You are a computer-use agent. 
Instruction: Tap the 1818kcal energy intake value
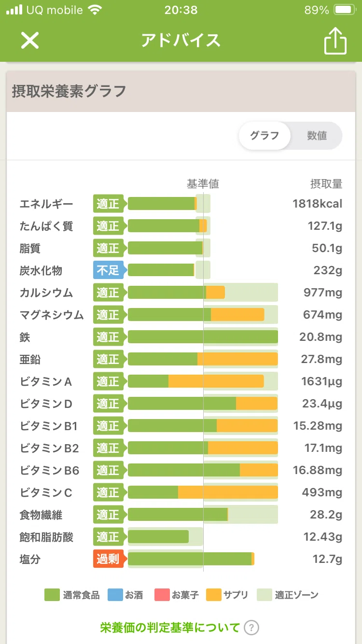pos(317,204)
